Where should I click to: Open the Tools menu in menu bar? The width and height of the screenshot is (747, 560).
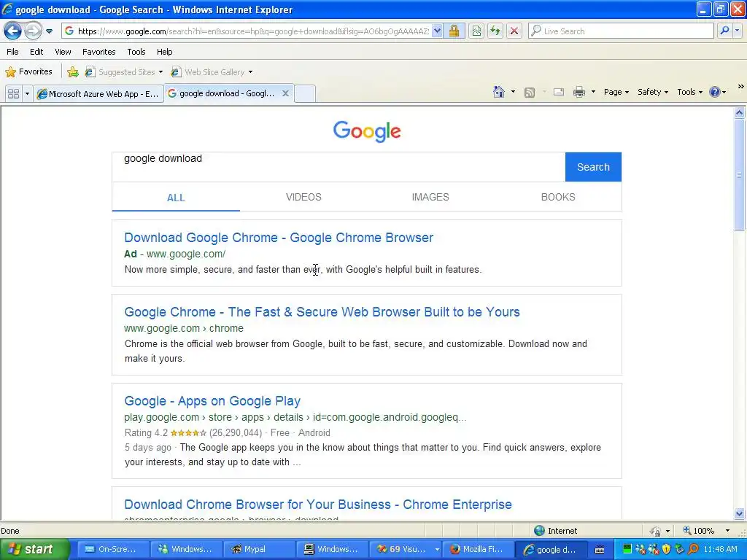136,52
